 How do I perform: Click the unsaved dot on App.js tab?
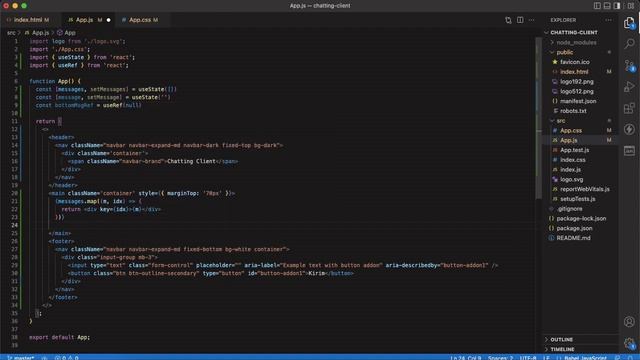click(x=109, y=20)
